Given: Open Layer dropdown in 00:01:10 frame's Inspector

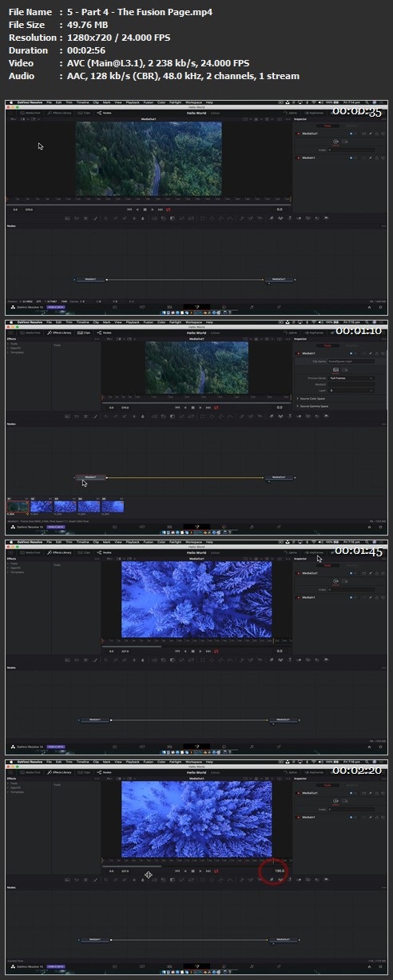Looking at the screenshot, I should pos(352,390).
